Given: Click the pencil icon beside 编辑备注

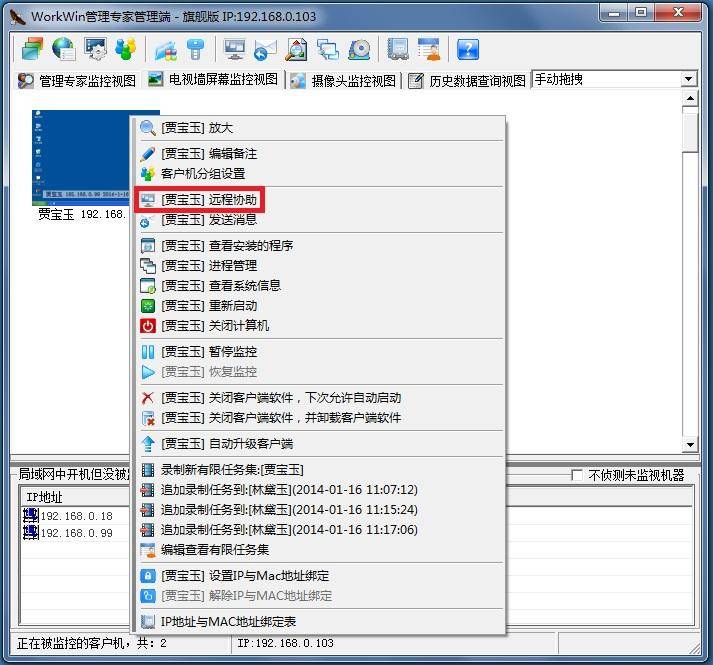Looking at the screenshot, I should [148, 154].
